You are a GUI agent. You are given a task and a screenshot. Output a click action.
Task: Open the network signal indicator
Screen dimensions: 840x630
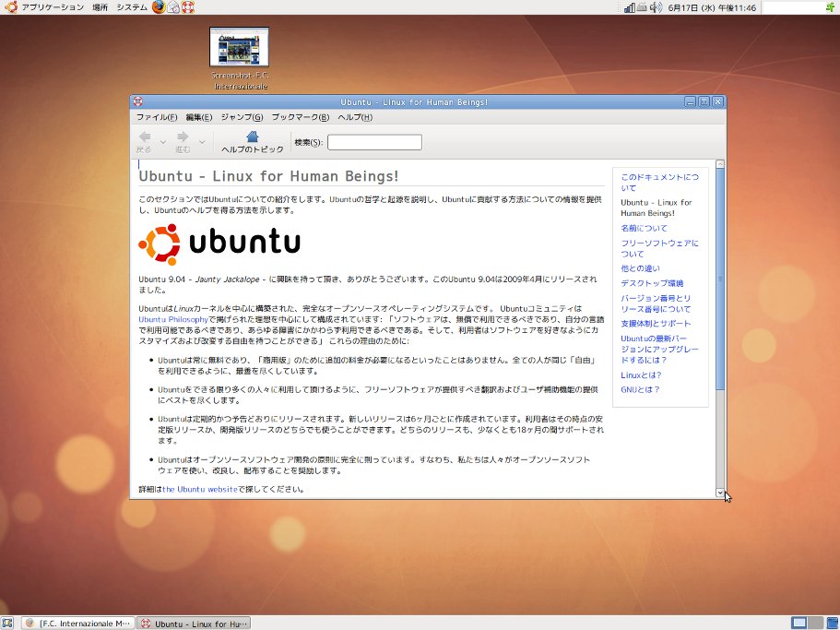tap(630, 7)
